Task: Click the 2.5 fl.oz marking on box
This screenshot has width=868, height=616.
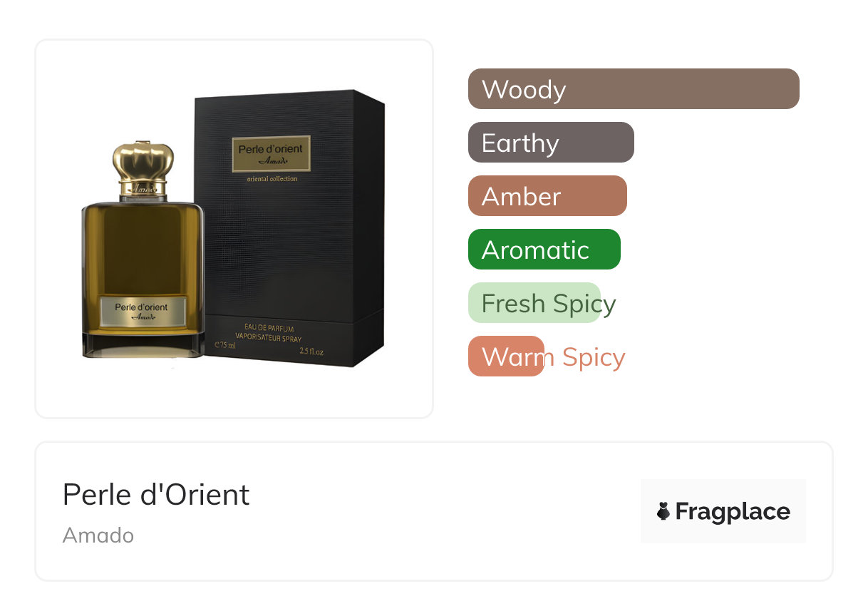Action: pos(312,351)
